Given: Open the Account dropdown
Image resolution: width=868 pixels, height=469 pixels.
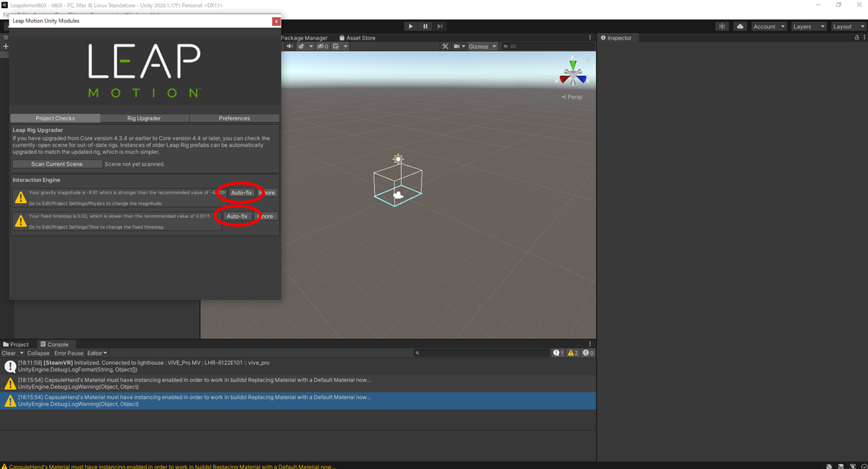Looking at the screenshot, I should tap(768, 27).
